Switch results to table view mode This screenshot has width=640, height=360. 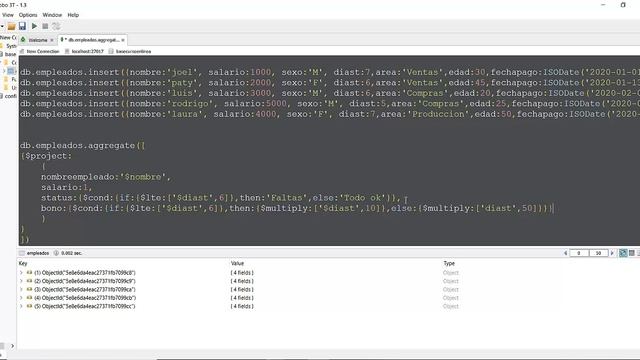tap(632, 253)
